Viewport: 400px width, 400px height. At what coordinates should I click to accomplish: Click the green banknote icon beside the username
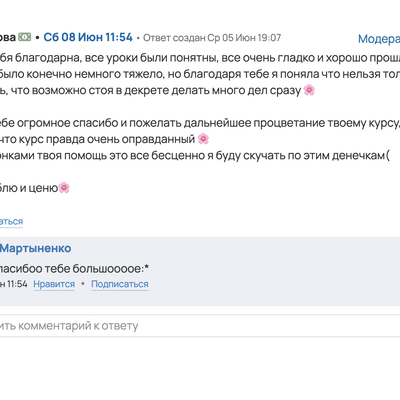tap(25, 37)
